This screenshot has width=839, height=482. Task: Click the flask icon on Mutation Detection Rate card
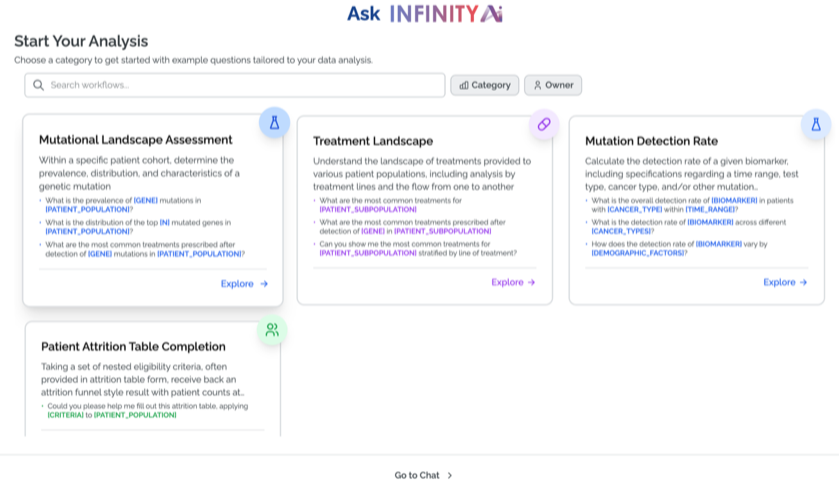tap(816, 124)
